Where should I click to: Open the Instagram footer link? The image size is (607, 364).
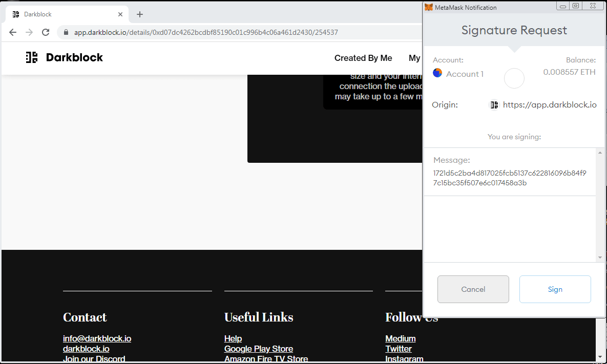coord(404,358)
